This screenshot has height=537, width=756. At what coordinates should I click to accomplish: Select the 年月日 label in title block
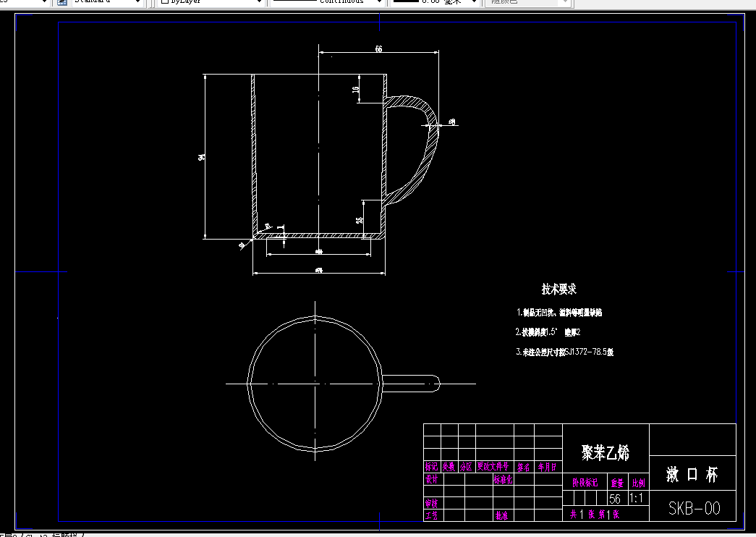point(548,467)
